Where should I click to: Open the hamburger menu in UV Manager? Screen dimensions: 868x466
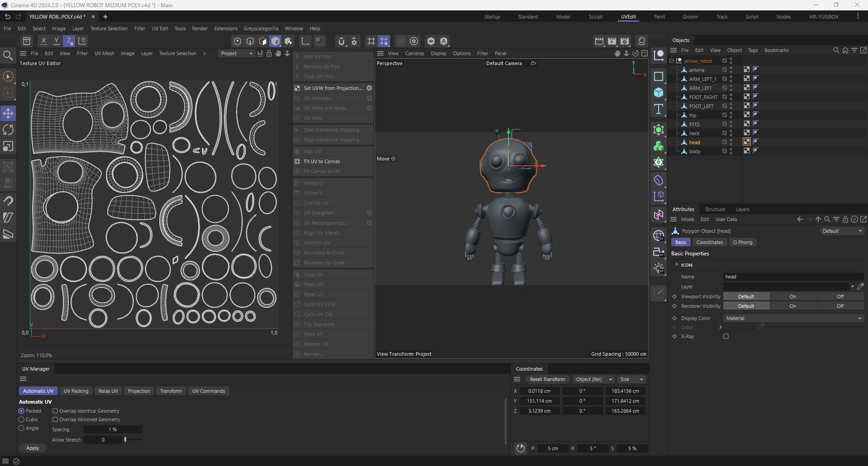point(23,379)
